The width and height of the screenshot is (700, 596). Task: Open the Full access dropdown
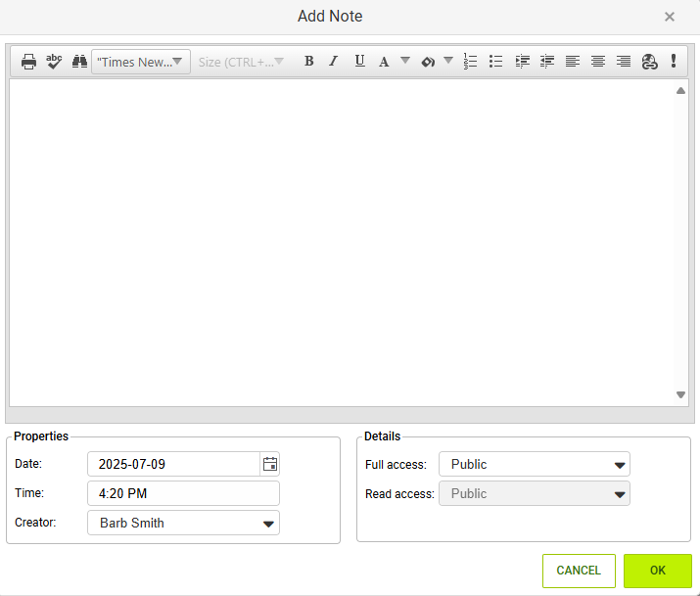click(535, 464)
